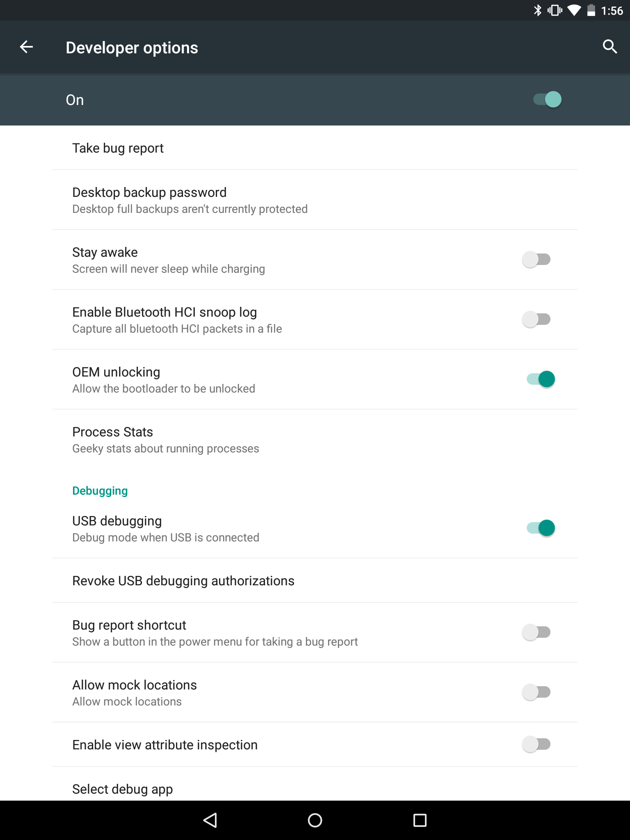Viewport: 630px width, 840px height.
Task: Enable the Stay awake switch
Action: pyautogui.click(x=536, y=259)
